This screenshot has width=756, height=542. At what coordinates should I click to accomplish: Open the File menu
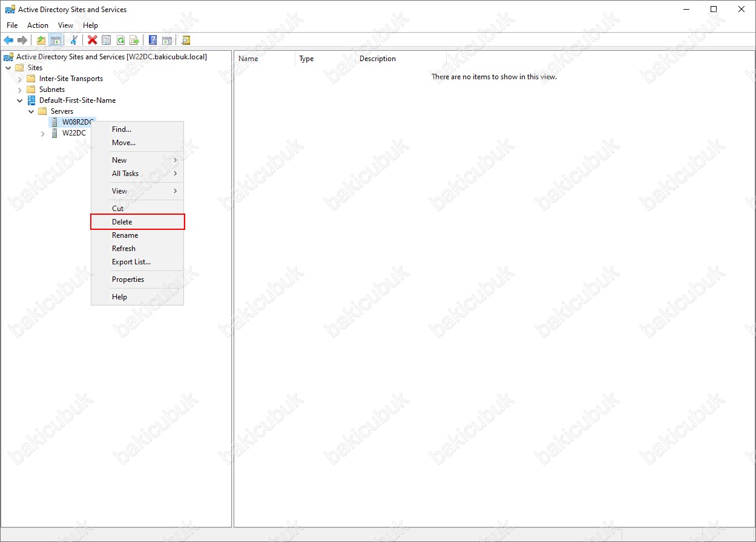(12, 25)
